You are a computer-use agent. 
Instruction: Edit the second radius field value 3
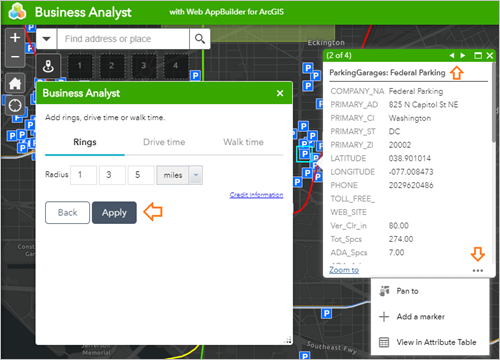(112, 175)
